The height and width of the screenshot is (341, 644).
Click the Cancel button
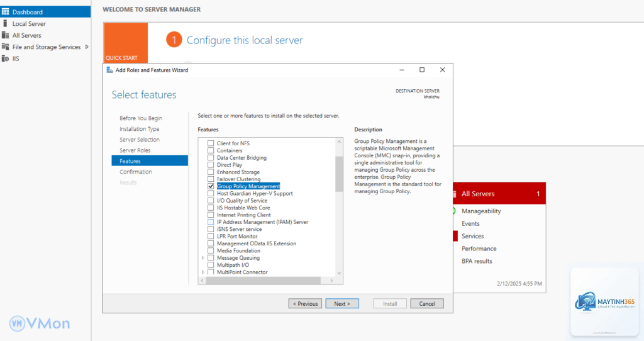pyautogui.click(x=427, y=304)
